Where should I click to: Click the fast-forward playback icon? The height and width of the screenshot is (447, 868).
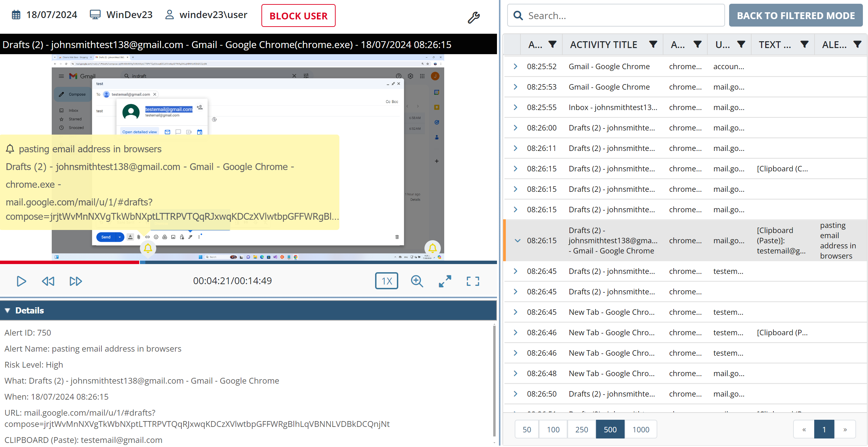(x=76, y=281)
